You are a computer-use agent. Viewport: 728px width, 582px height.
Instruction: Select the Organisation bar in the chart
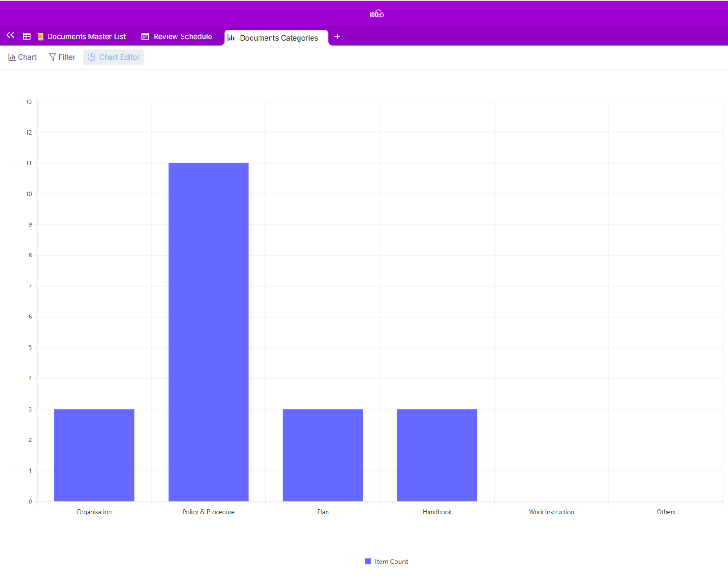coord(94,455)
